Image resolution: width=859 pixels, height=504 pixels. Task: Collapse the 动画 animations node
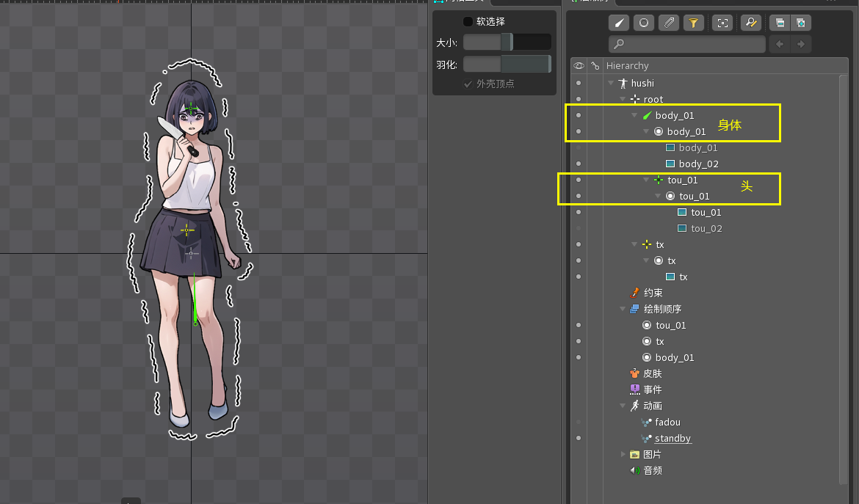[623, 406]
